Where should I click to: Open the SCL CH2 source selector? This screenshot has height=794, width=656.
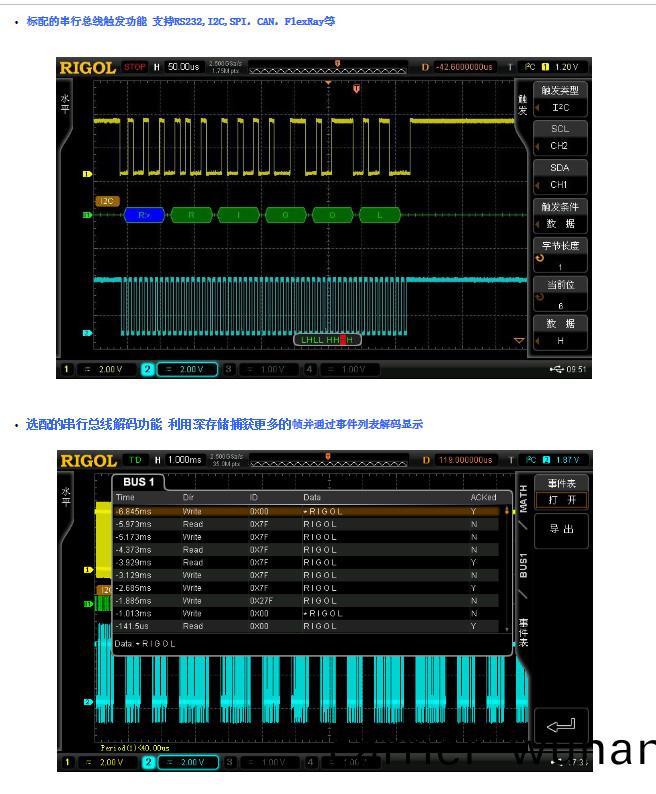(x=561, y=137)
